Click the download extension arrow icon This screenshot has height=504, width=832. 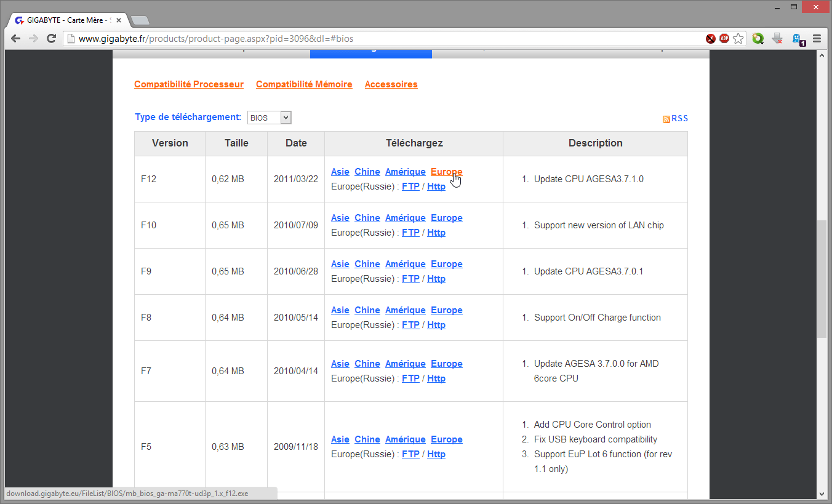click(x=777, y=38)
